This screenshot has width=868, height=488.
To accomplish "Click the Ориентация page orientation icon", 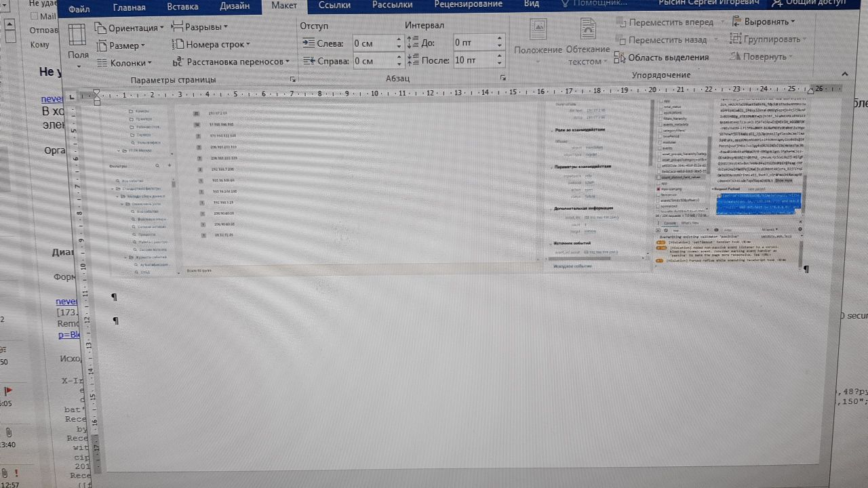I will click(x=100, y=28).
